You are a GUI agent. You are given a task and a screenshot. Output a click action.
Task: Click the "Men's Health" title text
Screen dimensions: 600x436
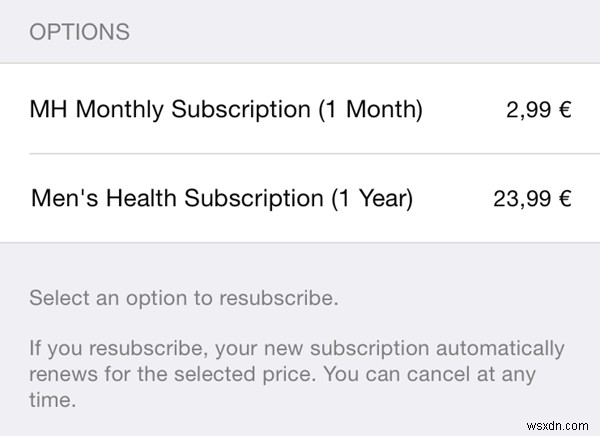point(103,198)
